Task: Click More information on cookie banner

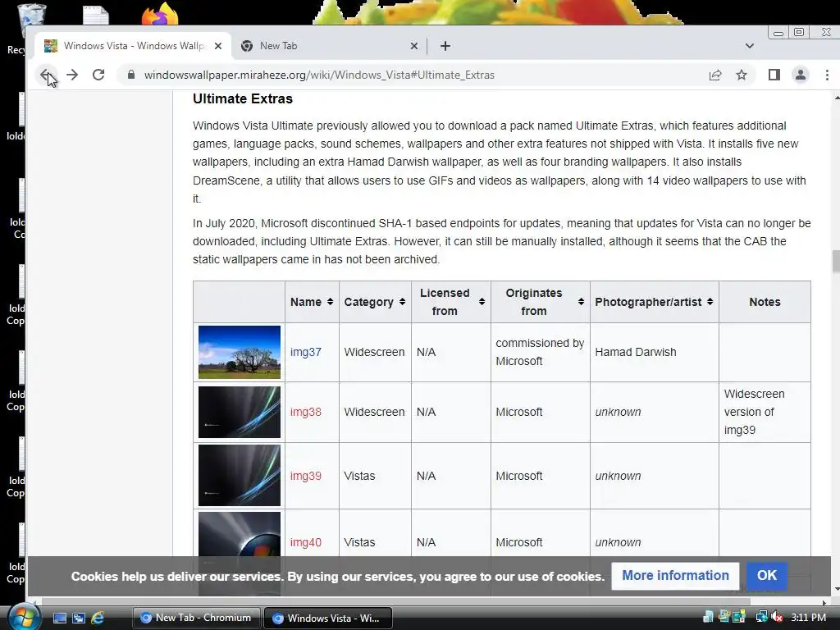Action: coord(675,576)
